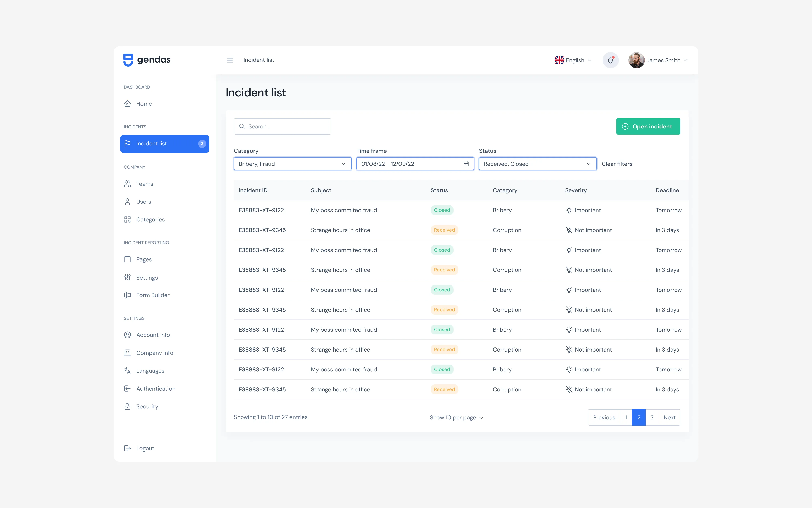The image size is (812, 508).
Task: Click the Home house icon
Action: (127, 104)
